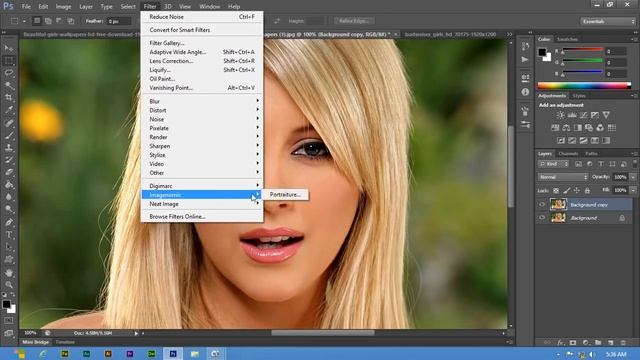Select the Rectangular Marquee tool
Screen dimensions: 640x360
(9, 61)
